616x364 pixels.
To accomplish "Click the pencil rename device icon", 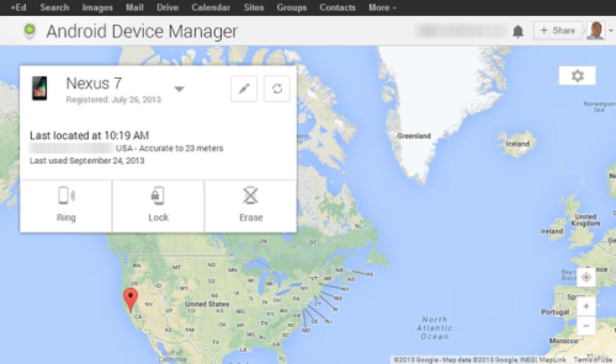I will pos(244,89).
